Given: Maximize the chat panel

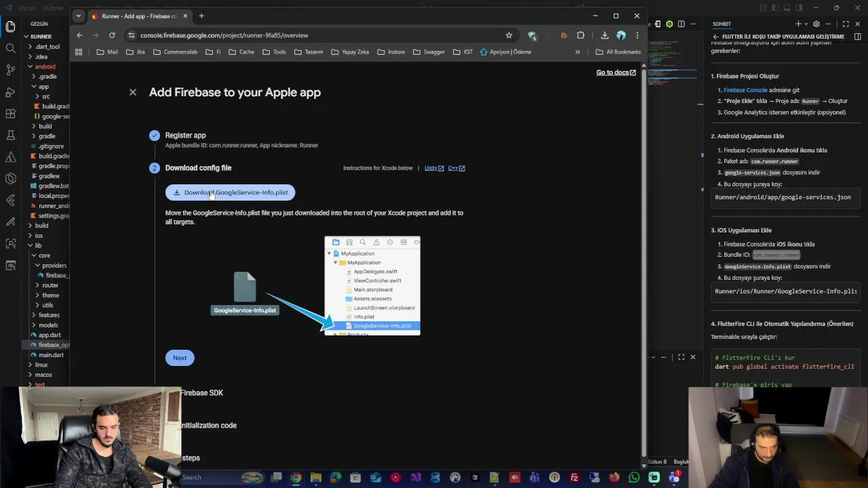Looking at the screenshot, I should point(846,24).
